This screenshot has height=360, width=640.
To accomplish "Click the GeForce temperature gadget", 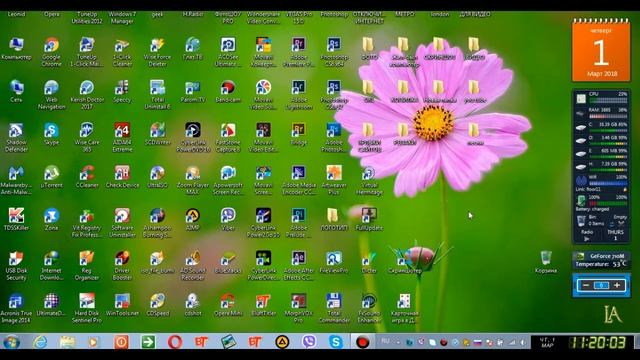I will point(601,260).
